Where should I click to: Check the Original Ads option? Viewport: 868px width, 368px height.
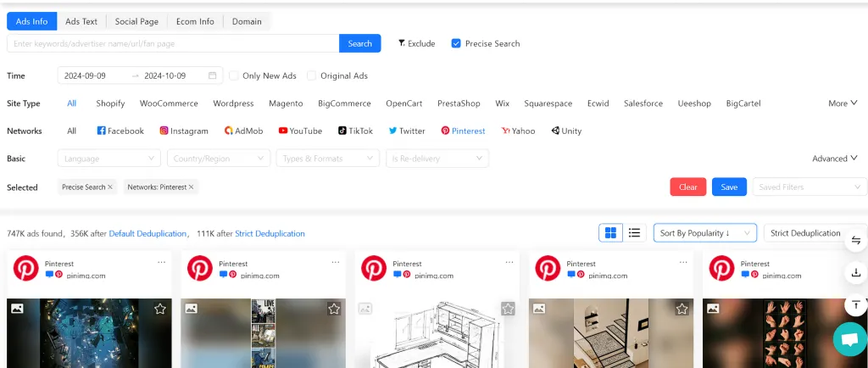pyautogui.click(x=312, y=75)
